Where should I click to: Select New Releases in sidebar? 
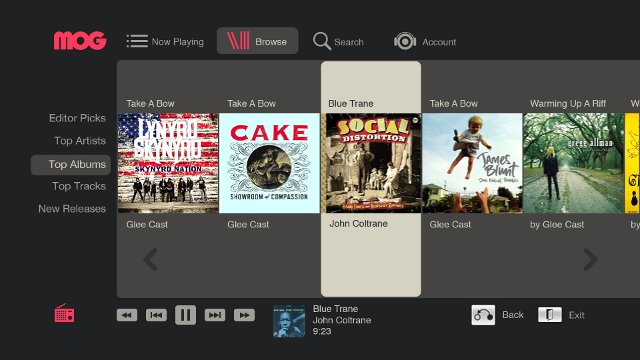72,209
